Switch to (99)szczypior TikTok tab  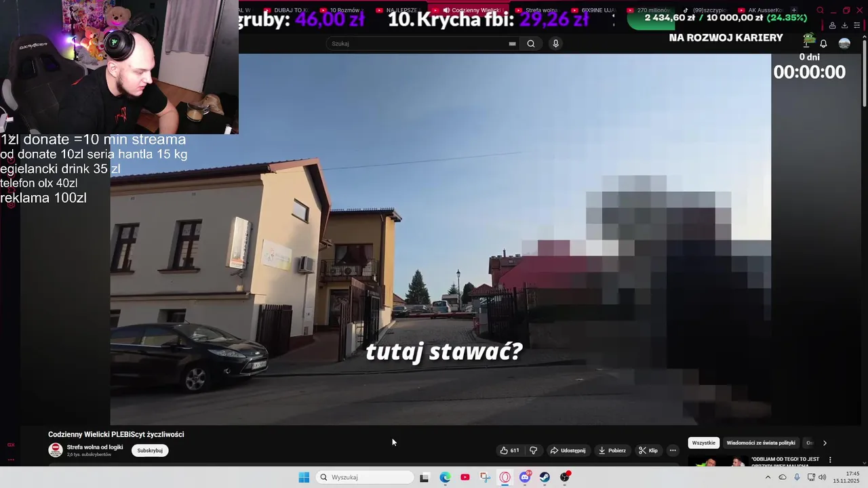(x=704, y=10)
